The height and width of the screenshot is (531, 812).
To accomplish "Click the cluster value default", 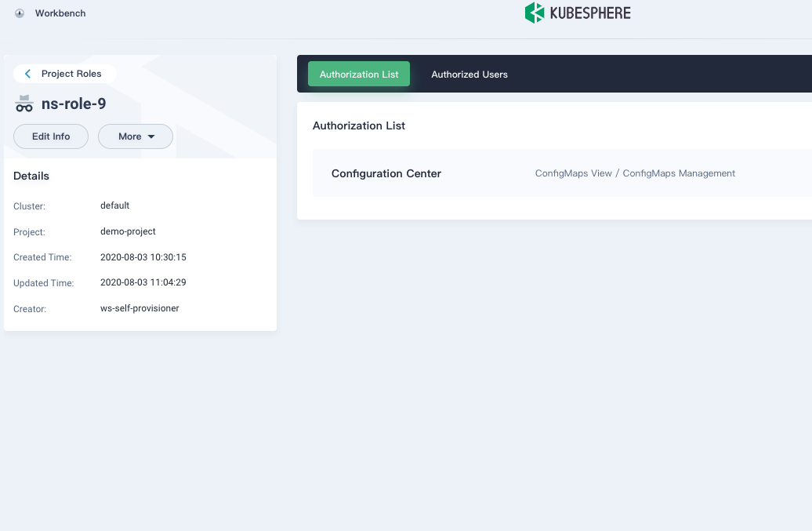I will 115,205.
